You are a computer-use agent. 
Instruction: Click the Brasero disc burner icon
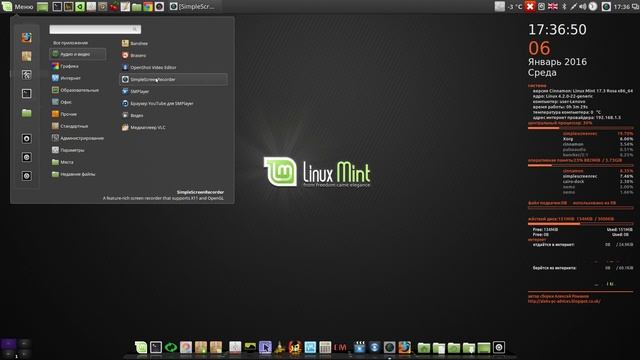pos(125,55)
